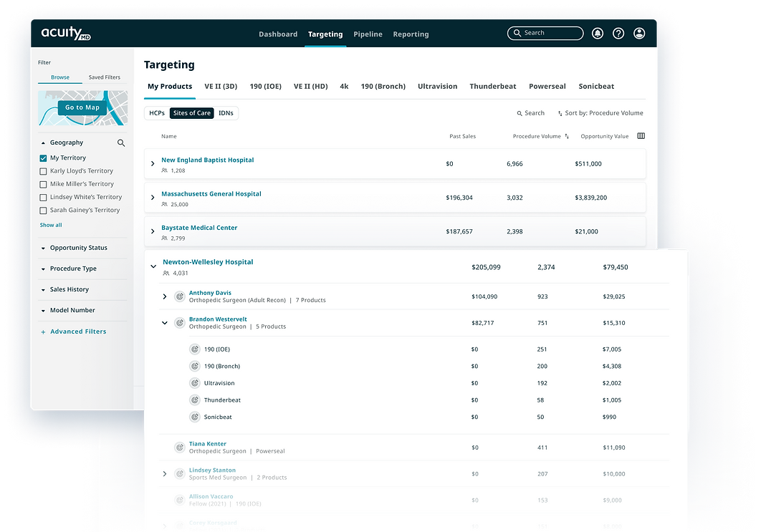Viewport: 766px width, 532px height.
Task: Click the AcuityMD logo
Action: pos(65,33)
